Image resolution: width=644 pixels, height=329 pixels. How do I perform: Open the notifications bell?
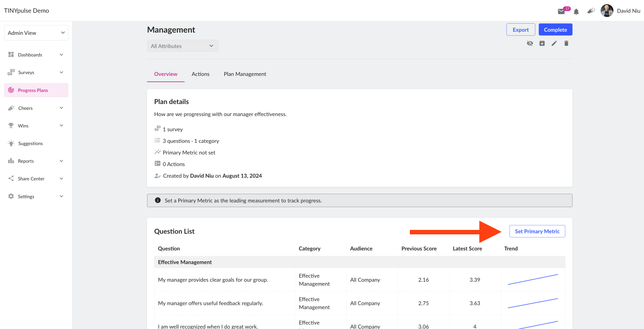coord(577,11)
